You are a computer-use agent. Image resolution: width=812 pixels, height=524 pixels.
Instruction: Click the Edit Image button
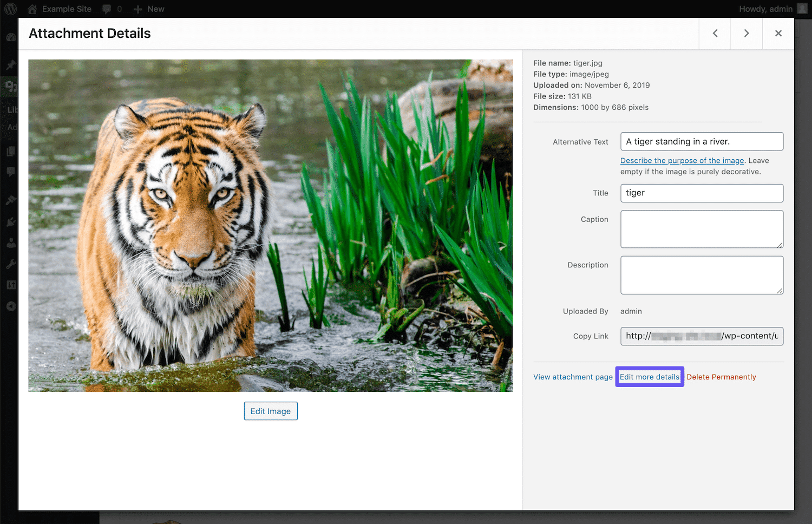pyautogui.click(x=271, y=411)
